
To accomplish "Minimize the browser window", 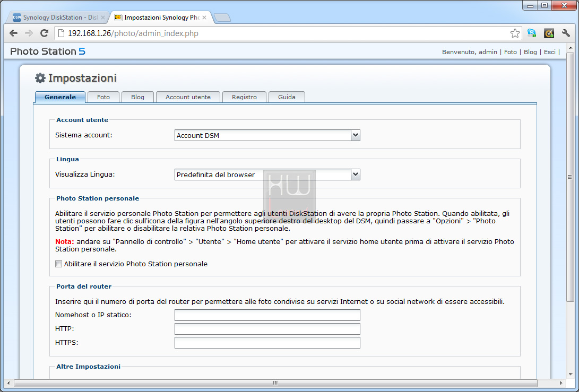I will [530, 5].
